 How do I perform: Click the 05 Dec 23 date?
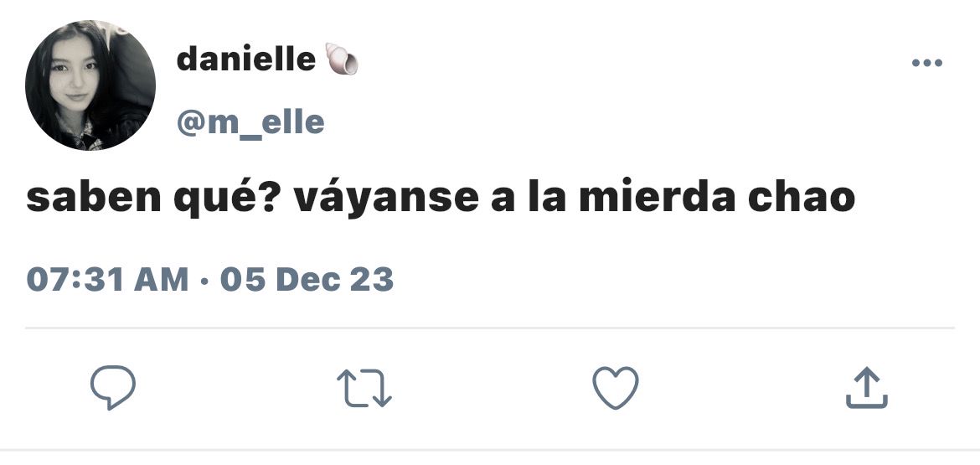(x=307, y=279)
